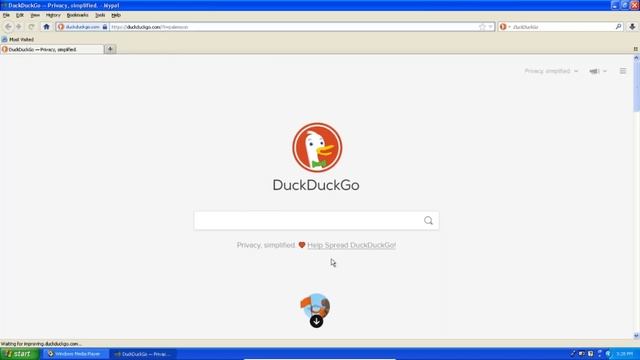Click the DuckDuckGo browser taskbar button
The width and height of the screenshot is (640, 360).
point(144,354)
